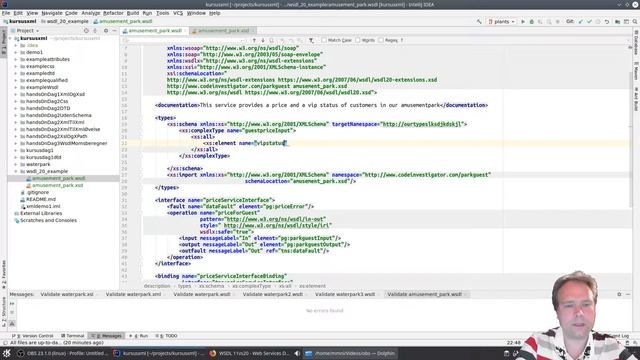Hide the Project panel with minus icon
The width and height of the screenshot is (640, 360).
click(115, 31)
